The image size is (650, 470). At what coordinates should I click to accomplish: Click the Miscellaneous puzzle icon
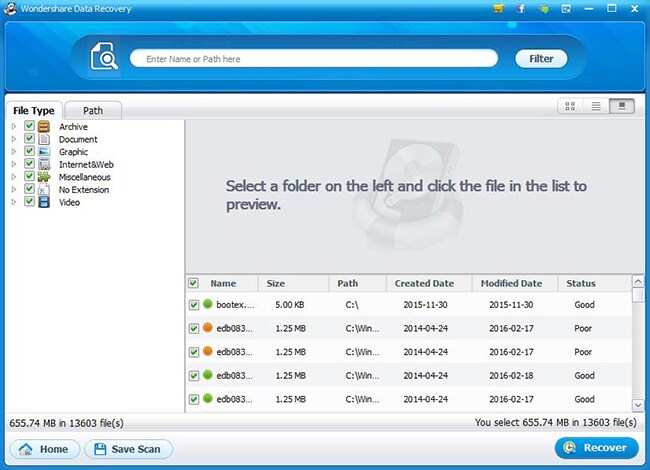44,177
